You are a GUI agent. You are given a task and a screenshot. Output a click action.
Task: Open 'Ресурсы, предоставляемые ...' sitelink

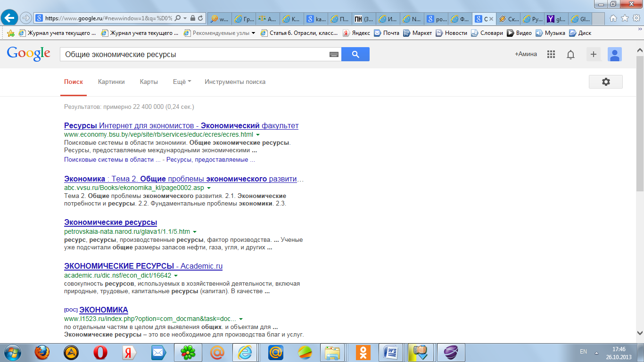click(211, 160)
